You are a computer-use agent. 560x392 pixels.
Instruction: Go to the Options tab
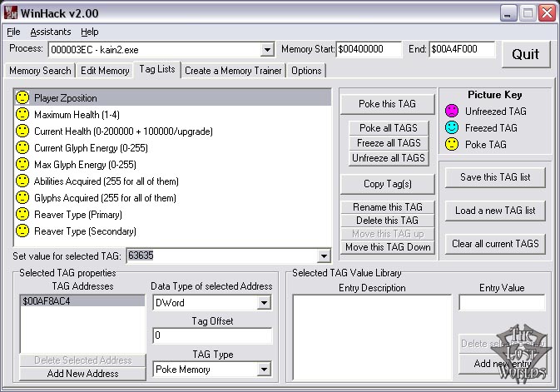click(x=306, y=71)
